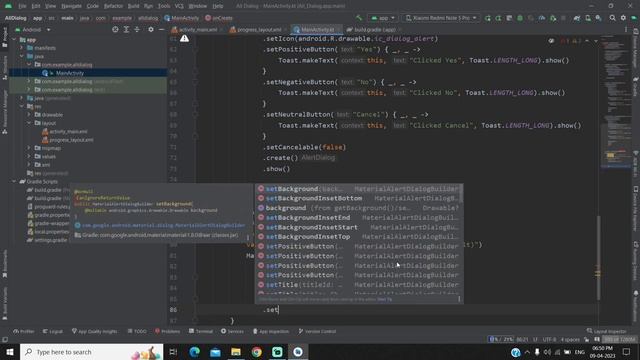Open the Project tool window stripe button
Screen dimensions: 640x360
tap(4, 38)
